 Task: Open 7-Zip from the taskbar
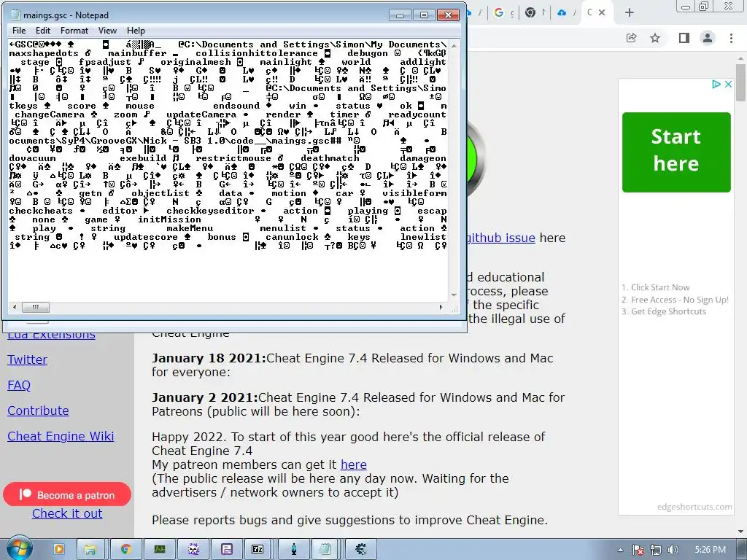click(258, 549)
